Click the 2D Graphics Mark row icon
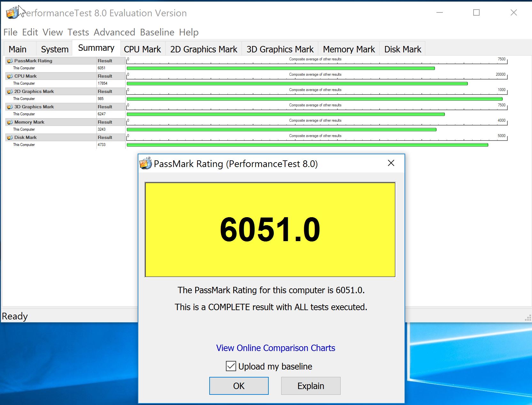Image resolution: width=532 pixels, height=405 pixels. pyautogui.click(x=10, y=91)
